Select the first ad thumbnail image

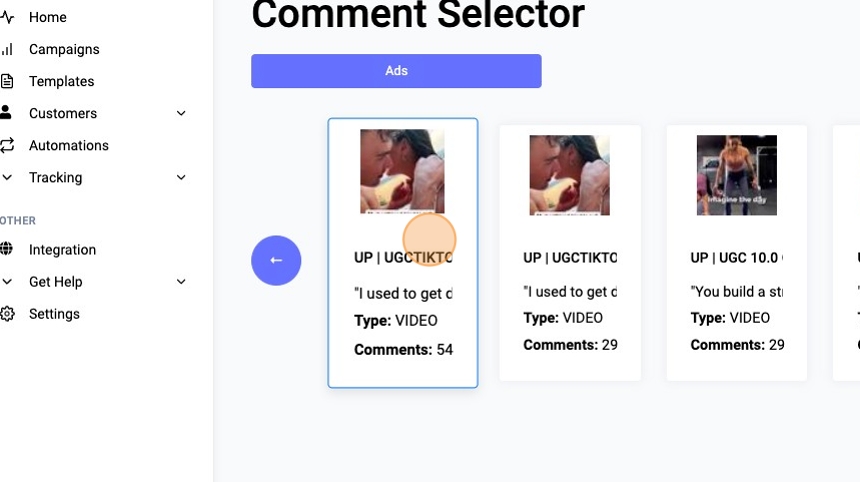pyautogui.click(x=402, y=171)
